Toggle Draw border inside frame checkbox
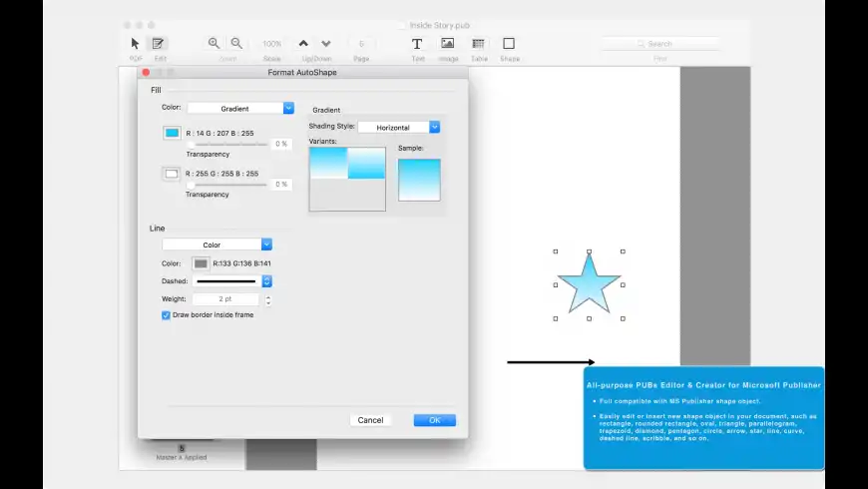This screenshot has width=868, height=489. 166,315
